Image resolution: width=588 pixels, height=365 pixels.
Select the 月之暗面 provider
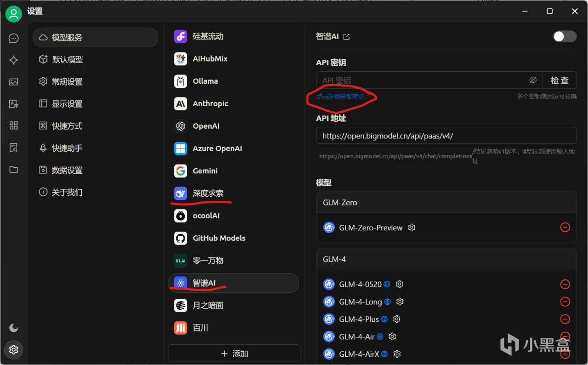coord(233,305)
